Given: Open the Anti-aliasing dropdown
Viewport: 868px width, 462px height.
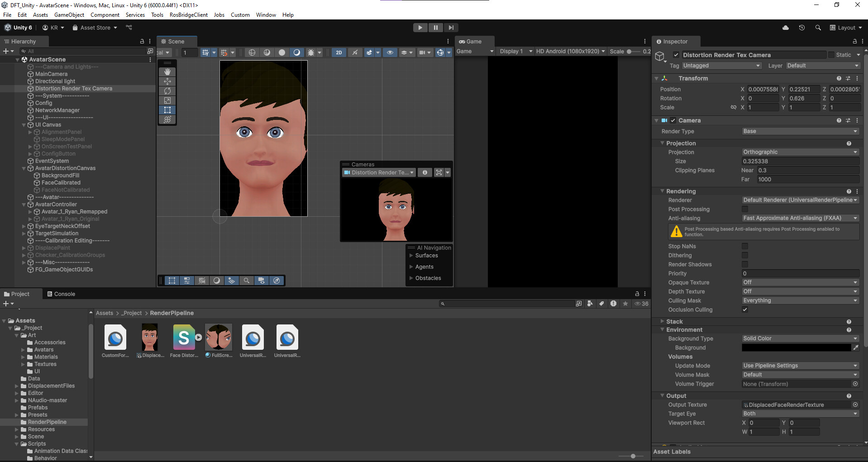Looking at the screenshot, I should (x=800, y=218).
